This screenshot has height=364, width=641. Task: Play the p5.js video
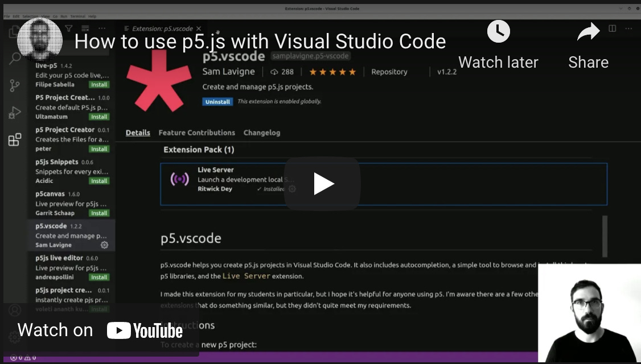(322, 184)
